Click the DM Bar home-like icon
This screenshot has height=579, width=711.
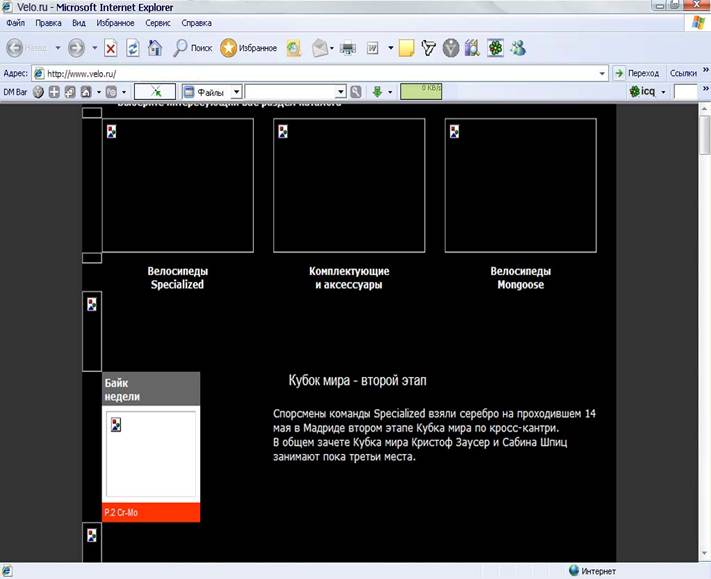tap(86, 92)
